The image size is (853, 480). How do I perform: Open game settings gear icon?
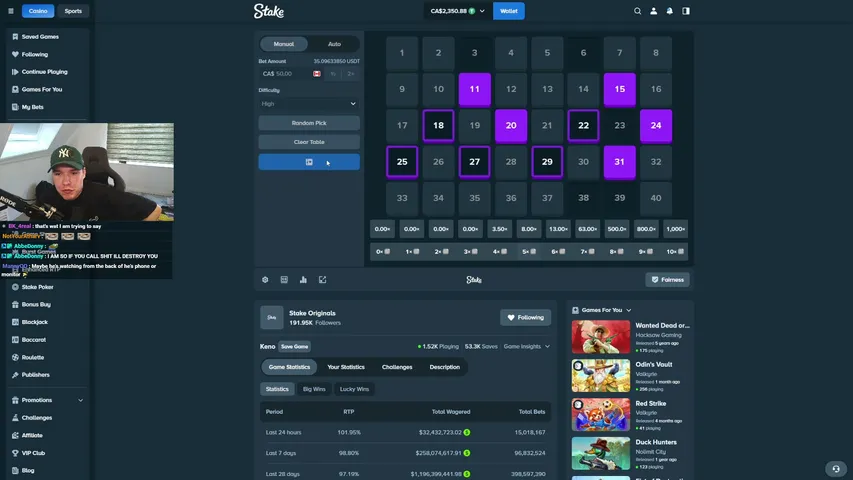pos(265,280)
